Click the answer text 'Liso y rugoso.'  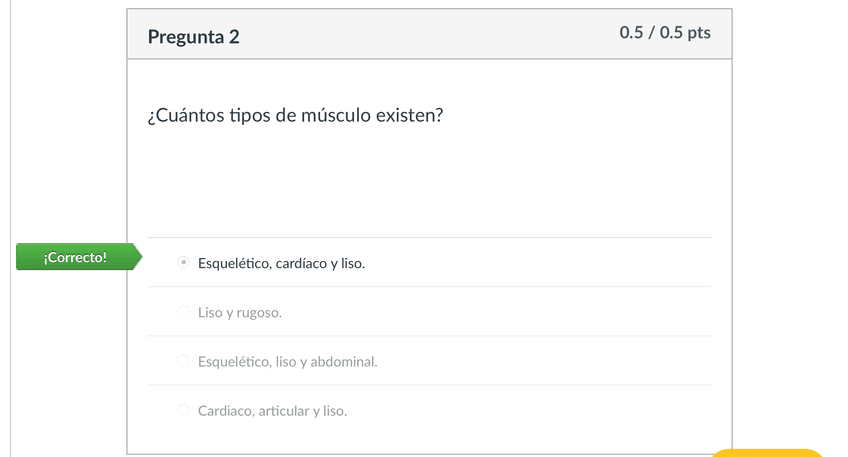240,313
